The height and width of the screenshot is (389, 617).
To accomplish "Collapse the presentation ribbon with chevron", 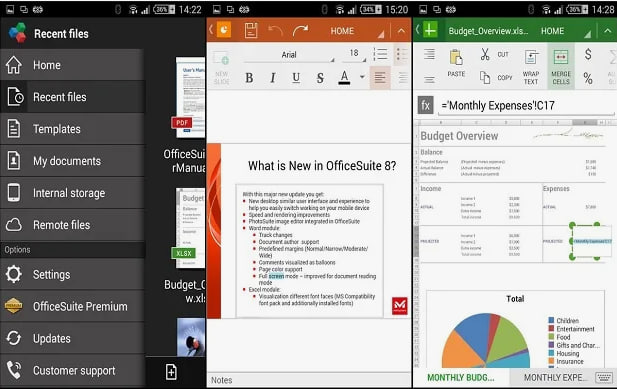I will point(401,31).
